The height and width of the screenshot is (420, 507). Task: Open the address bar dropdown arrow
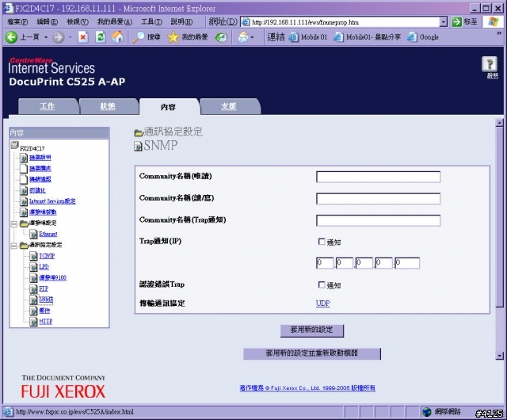pos(444,22)
